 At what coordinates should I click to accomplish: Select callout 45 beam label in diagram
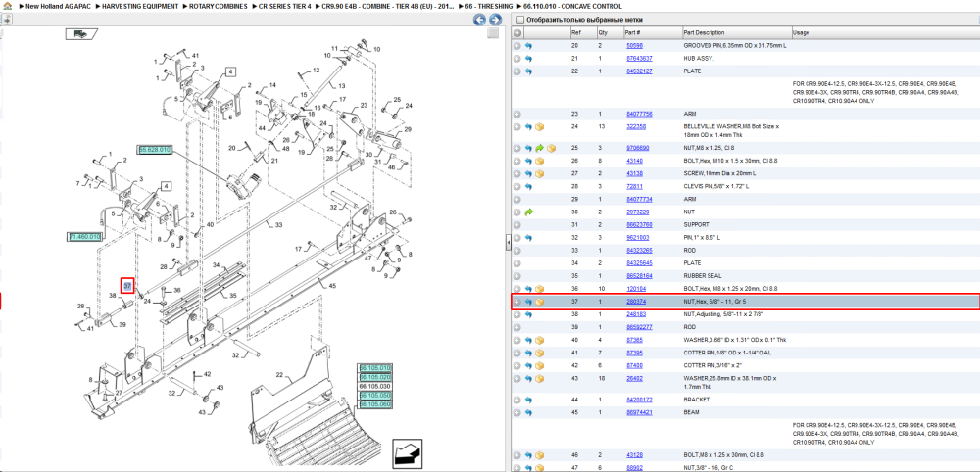332,286
